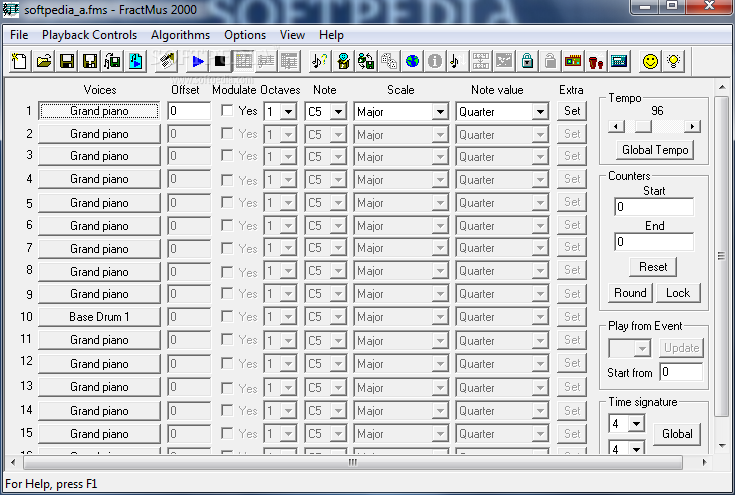Open the Octaves dropdown for voice 1
The image size is (735, 495).
tap(288, 112)
